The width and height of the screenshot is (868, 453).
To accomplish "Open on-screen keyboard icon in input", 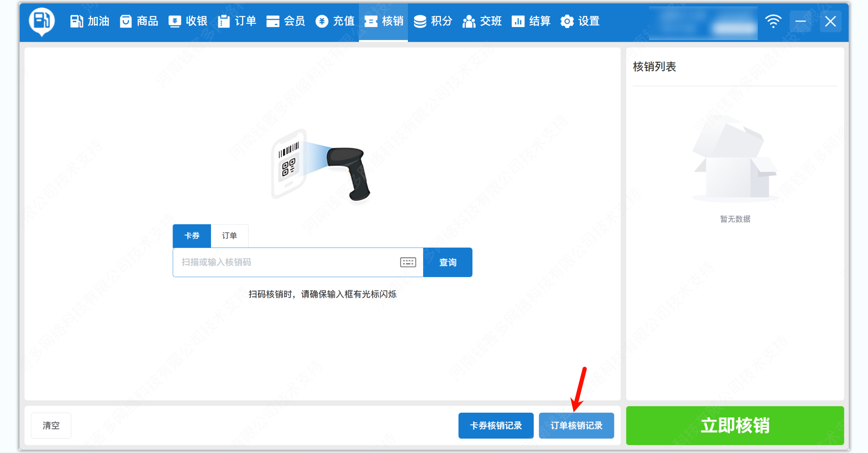I will click(408, 262).
